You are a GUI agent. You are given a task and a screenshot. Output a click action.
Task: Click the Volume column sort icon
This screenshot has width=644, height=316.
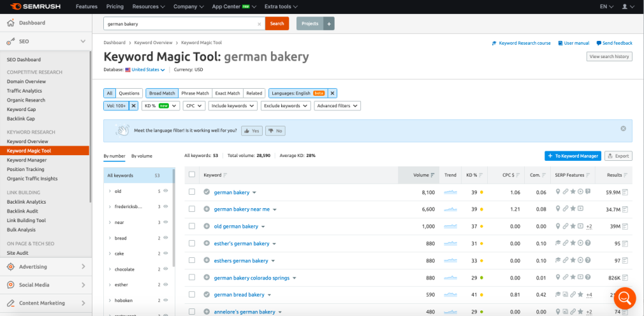point(434,175)
